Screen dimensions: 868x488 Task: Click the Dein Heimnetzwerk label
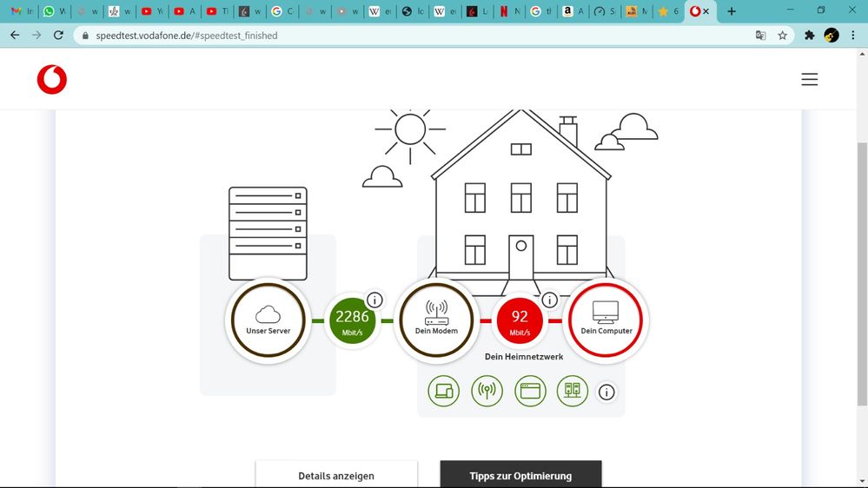coord(524,356)
